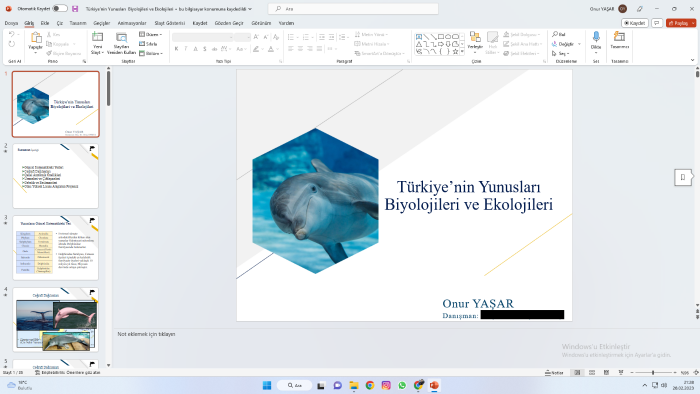Fit slide to window icon in status bar

(696, 372)
